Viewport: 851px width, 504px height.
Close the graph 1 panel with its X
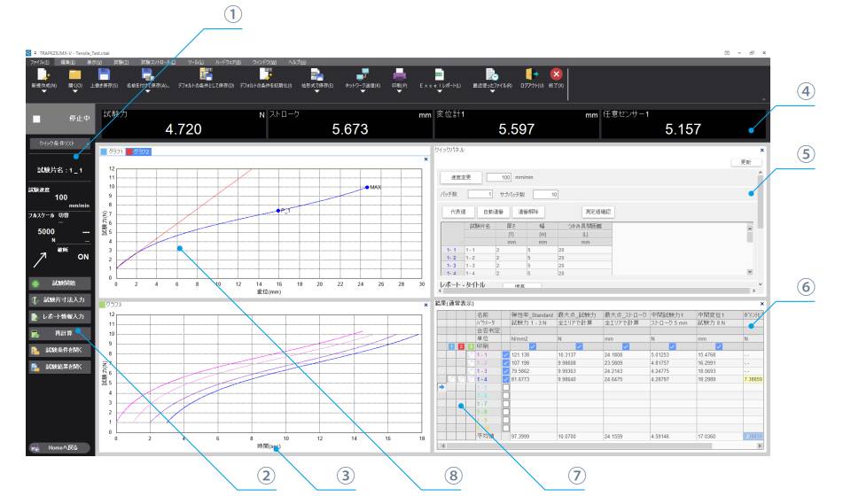(x=425, y=159)
